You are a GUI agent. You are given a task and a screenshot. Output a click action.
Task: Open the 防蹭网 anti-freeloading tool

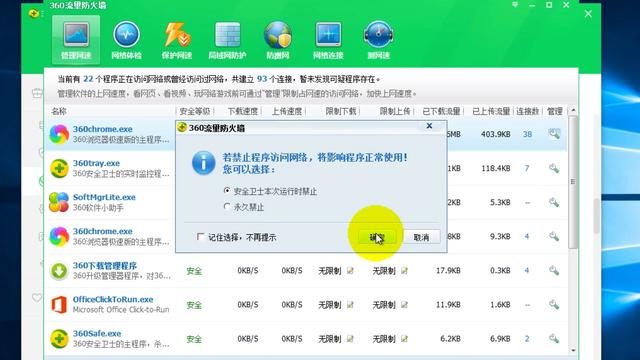pos(278,40)
